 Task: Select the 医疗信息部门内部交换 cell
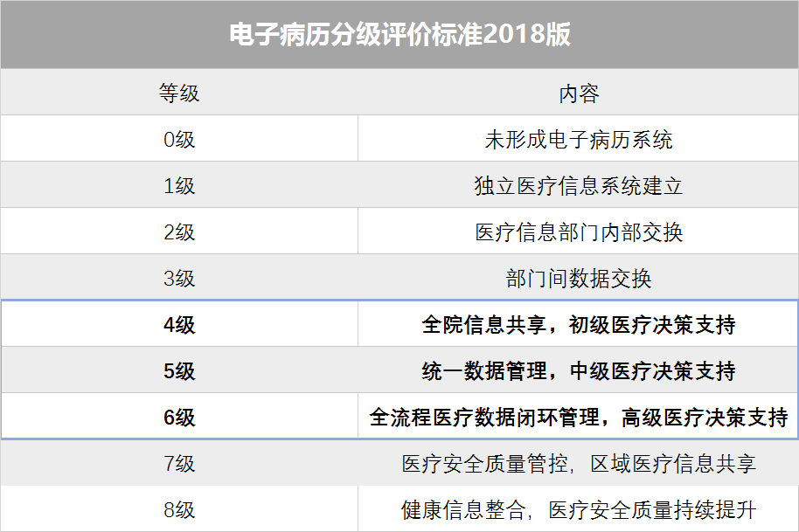tap(579, 232)
